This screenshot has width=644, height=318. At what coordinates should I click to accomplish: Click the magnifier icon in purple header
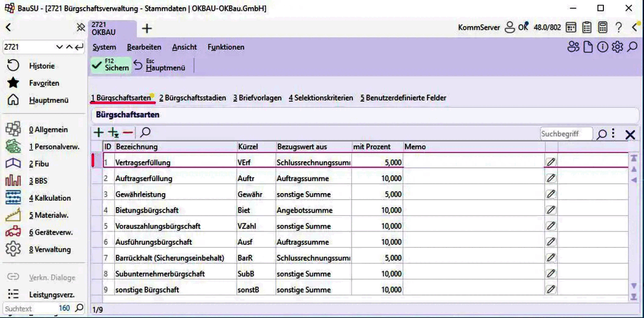633,47
